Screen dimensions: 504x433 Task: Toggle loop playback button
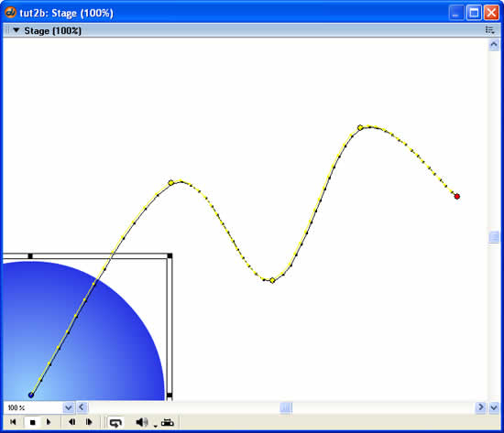pos(115,422)
